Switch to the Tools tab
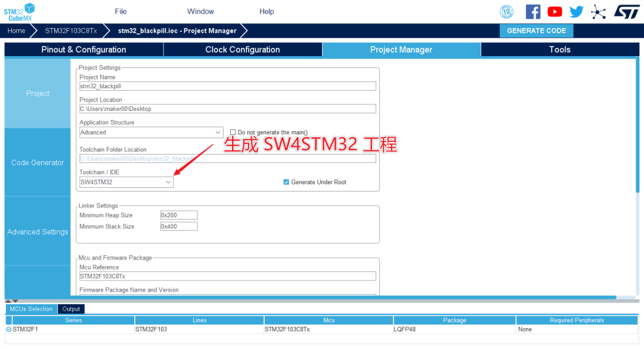 (x=560, y=50)
